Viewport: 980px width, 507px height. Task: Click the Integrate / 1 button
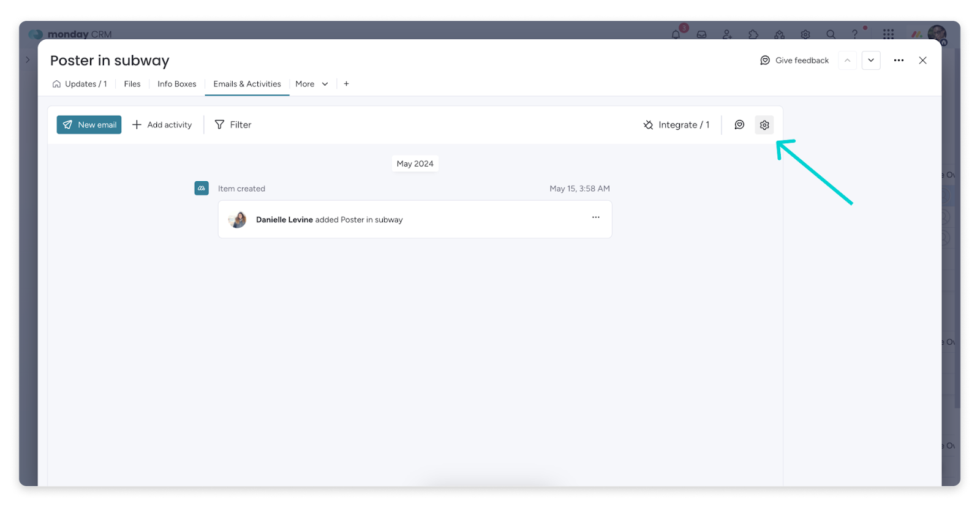coord(676,125)
